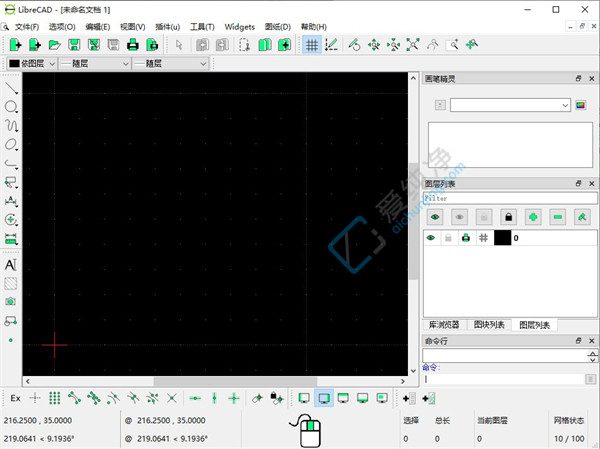
Task: Toggle Snap Intersection icon
Action: pyautogui.click(x=172, y=398)
